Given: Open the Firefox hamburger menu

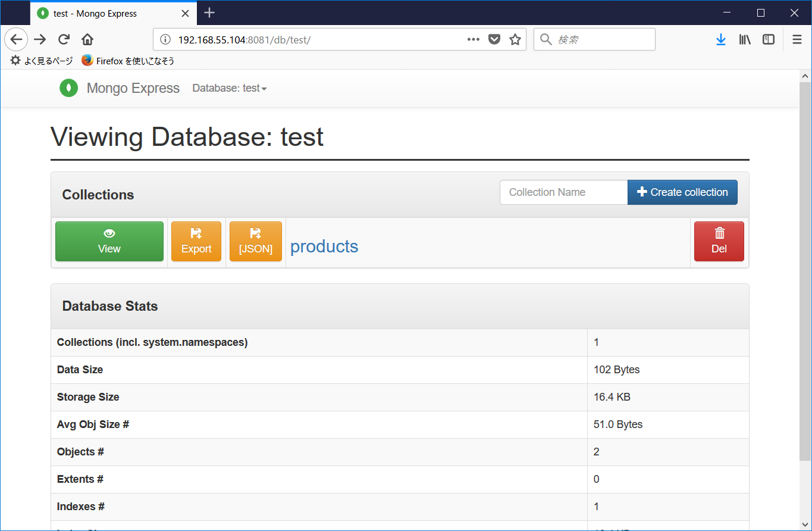Looking at the screenshot, I should pyautogui.click(x=797, y=39).
